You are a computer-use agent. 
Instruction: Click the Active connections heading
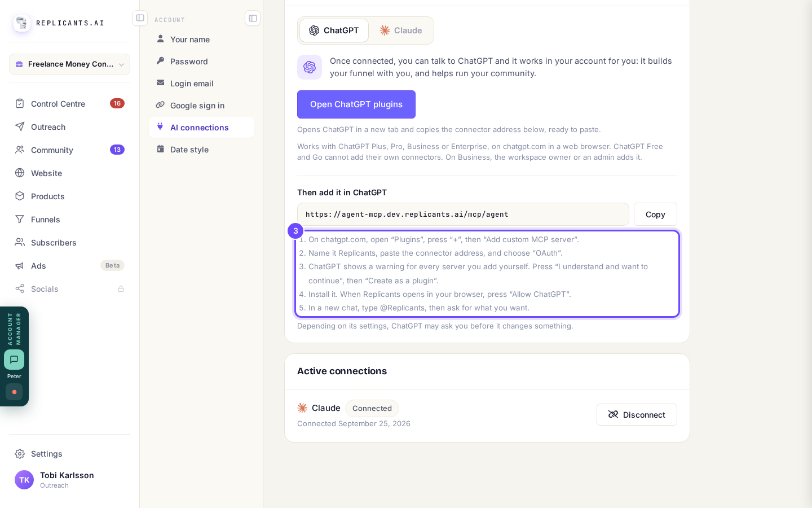tap(342, 371)
